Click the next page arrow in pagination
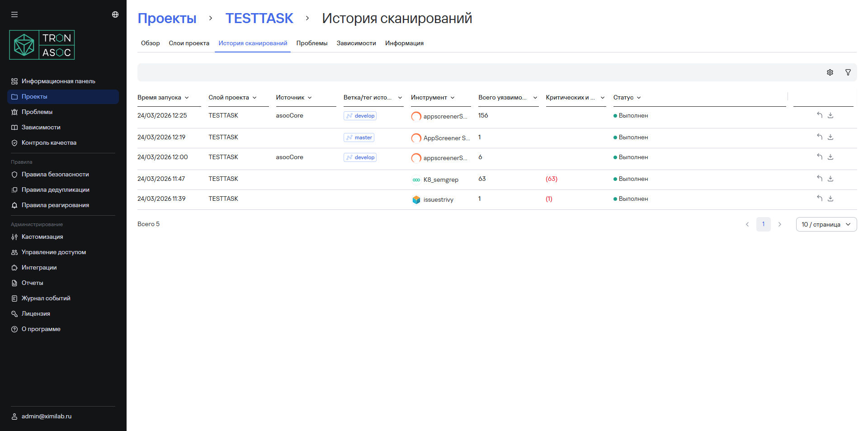Viewport: 868px width, 431px height. pos(780,224)
